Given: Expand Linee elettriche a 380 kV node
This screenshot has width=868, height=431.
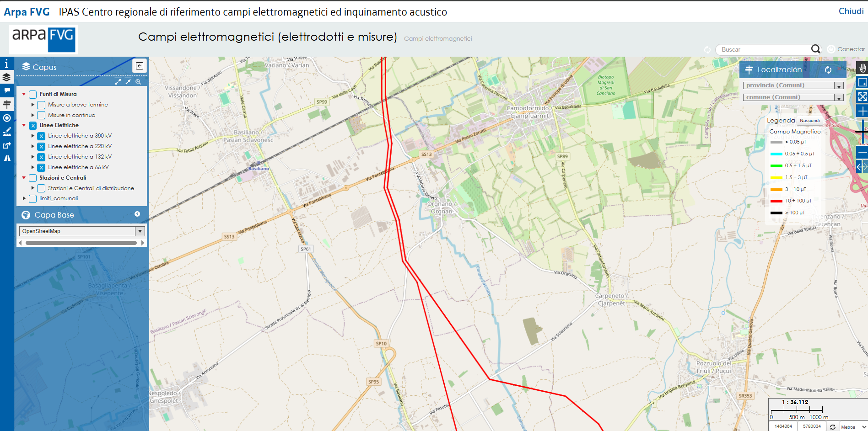Looking at the screenshot, I should 32,136.
